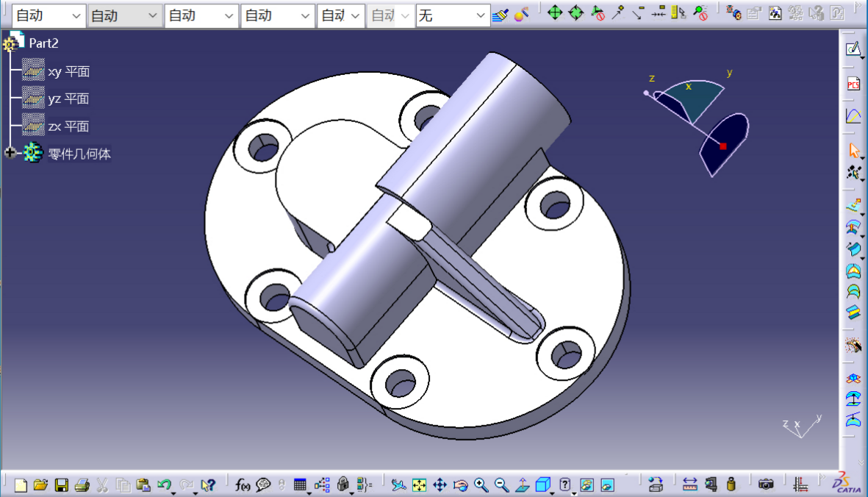
Task: Select xy 平面 in the specification tree
Action: tap(68, 71)
